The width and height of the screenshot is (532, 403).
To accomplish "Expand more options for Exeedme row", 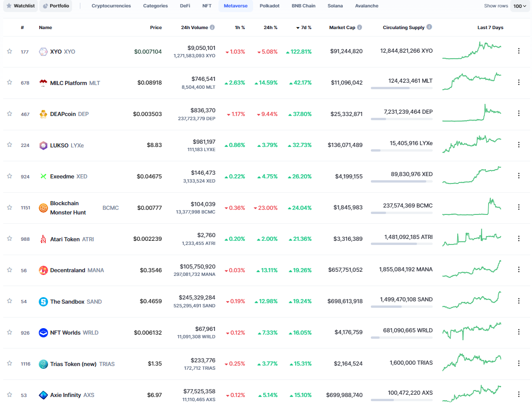I will click(519, 176).
